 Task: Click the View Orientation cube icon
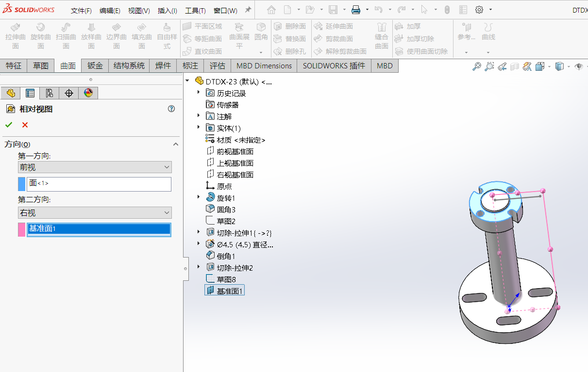point(540,66)
